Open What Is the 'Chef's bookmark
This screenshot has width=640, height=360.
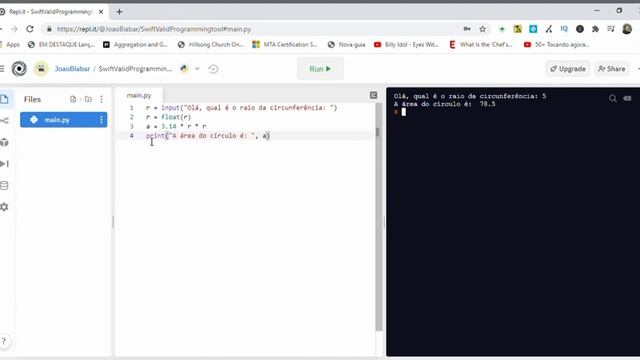(481, 44)
